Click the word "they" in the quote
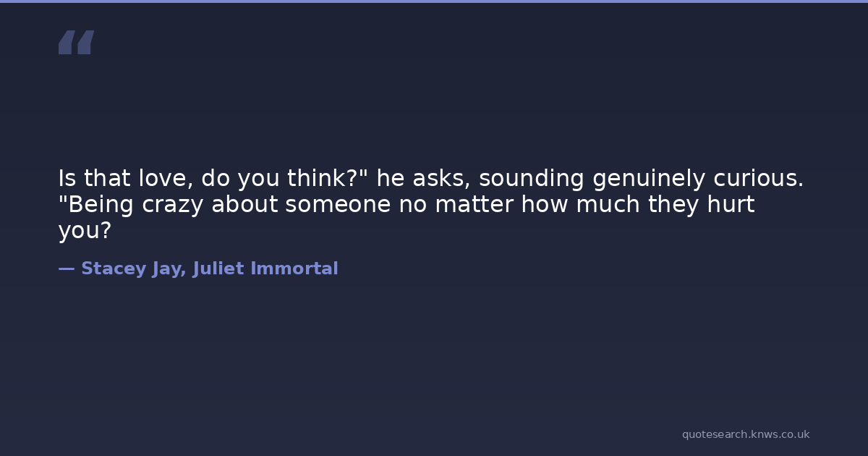 673,205
